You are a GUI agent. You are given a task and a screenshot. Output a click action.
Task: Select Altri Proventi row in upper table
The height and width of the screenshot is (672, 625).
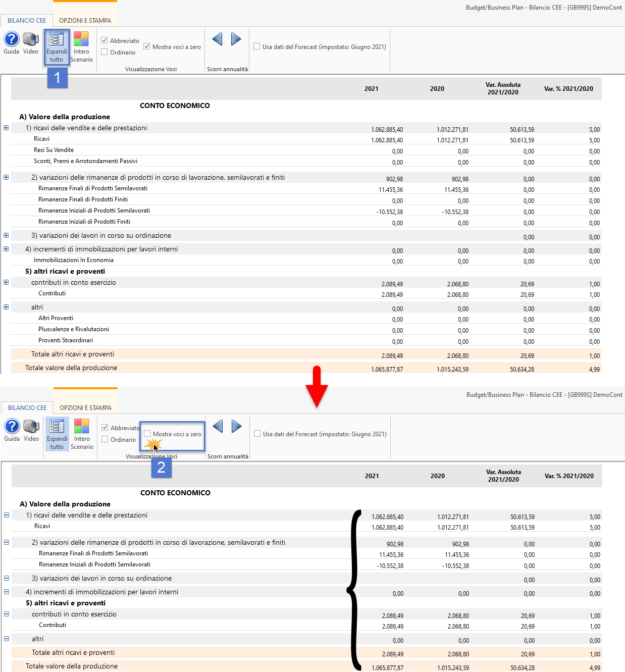click(306, 318)
